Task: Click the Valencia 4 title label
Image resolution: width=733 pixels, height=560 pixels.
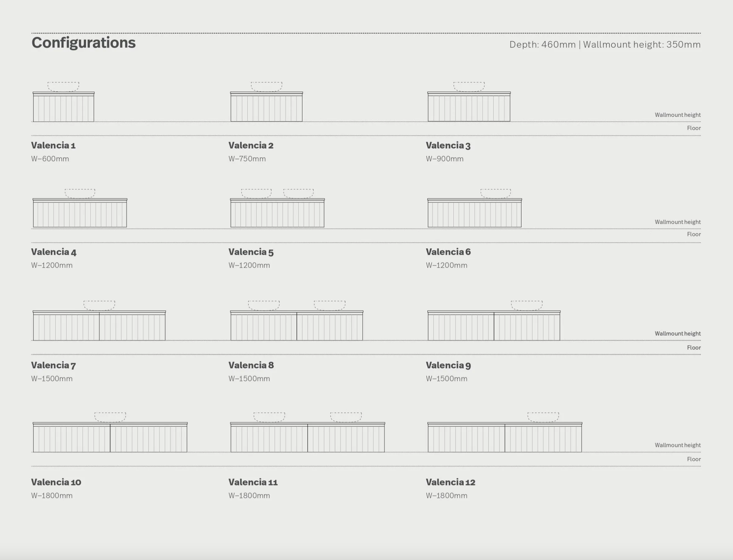Action: [x=54, y=252]
